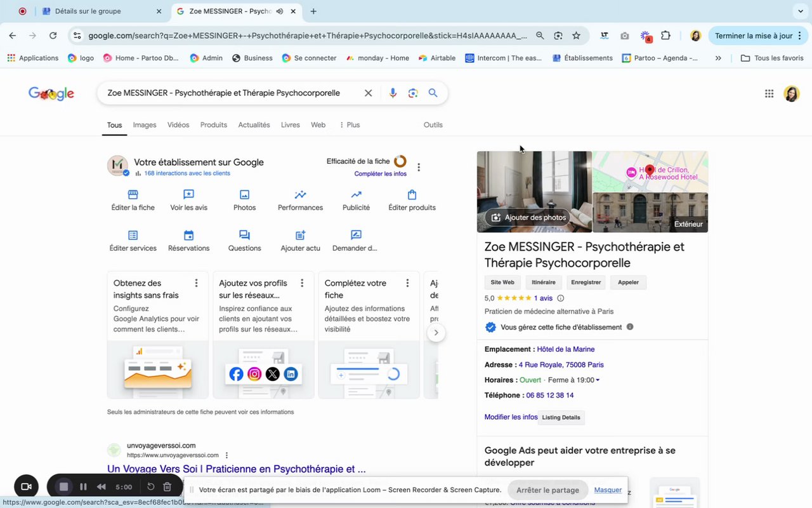The image size is (812, 508).
Task: Open the Questions chat icon
Action: [x=244, y=236]
